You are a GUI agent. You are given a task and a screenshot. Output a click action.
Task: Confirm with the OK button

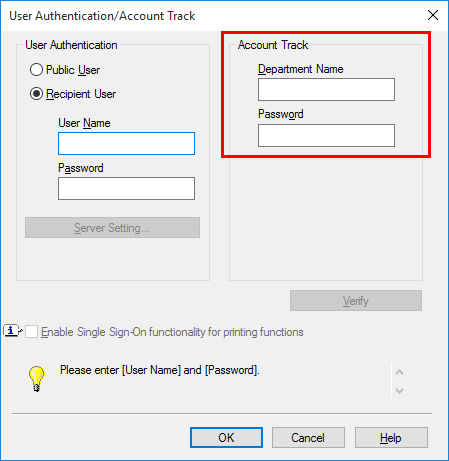(226, 438)
